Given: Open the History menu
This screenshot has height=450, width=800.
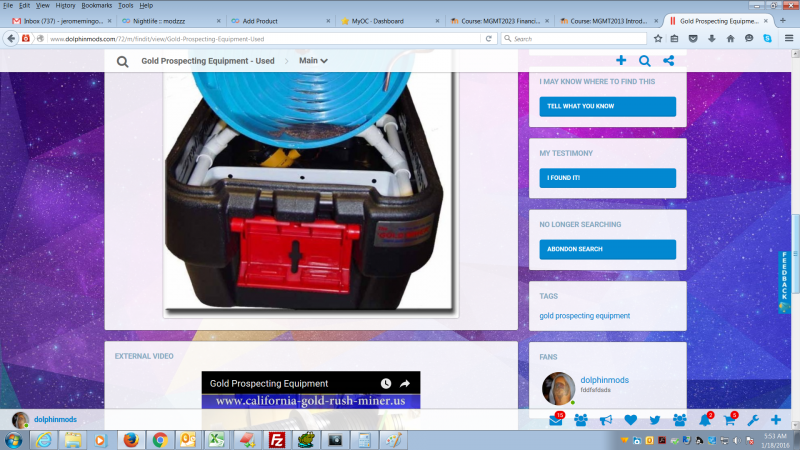Looking at the screenshot, I should (65, 6).
